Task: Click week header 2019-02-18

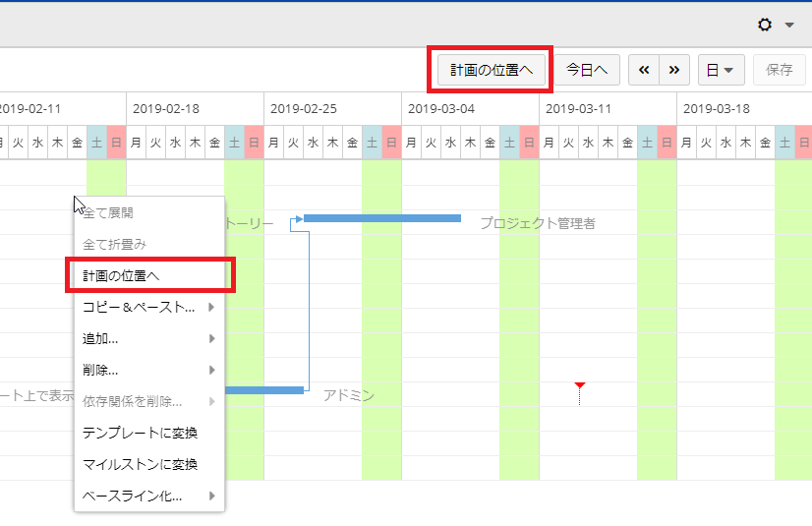Action: [196, 109]
